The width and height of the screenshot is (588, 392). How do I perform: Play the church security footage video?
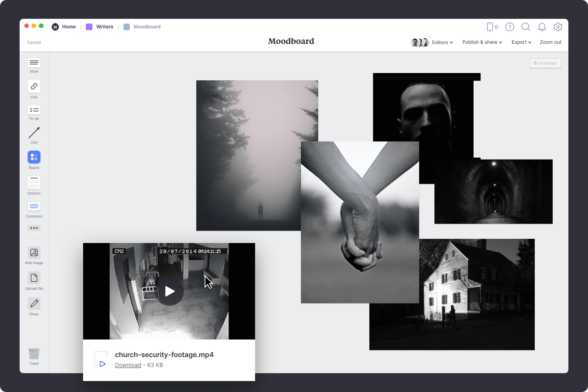pos(170,291)
